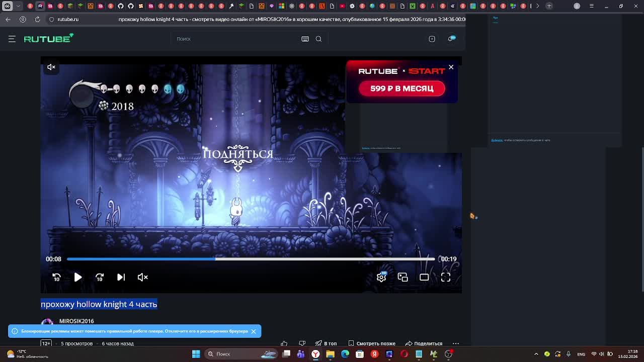
Task: Unmute video via top-left speaker icon
Action: tap(51, 67)
